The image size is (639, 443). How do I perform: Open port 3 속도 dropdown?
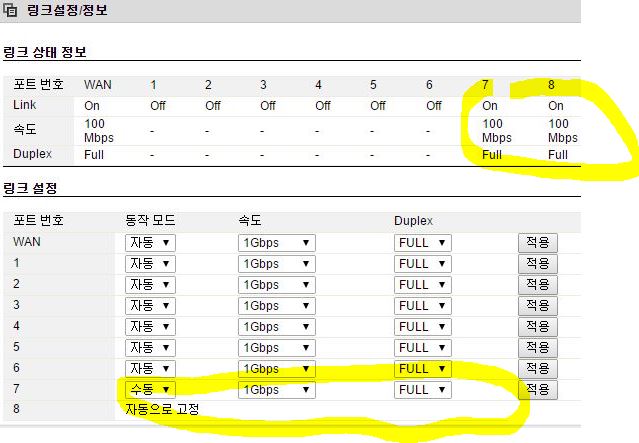276,306
